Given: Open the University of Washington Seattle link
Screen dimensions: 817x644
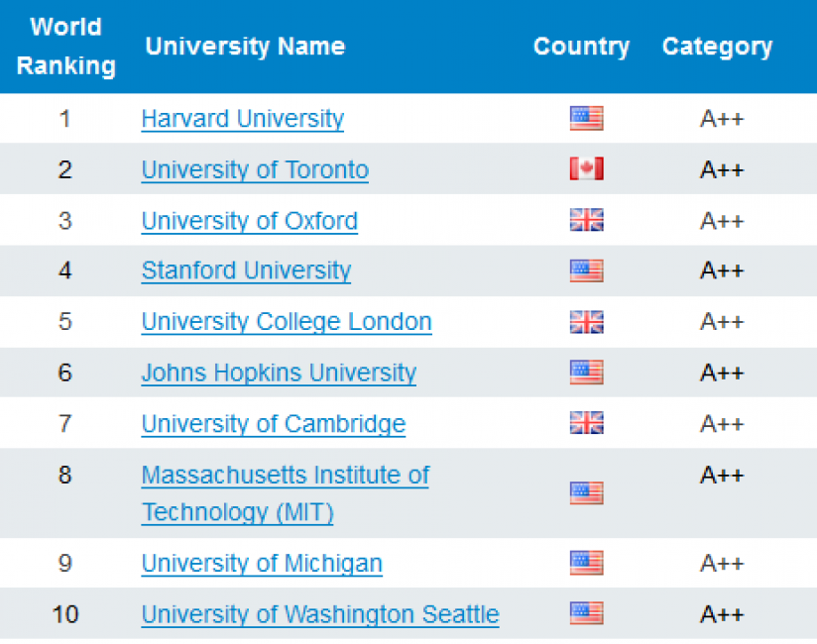Looking at the screenshot, I should (320, 615).
